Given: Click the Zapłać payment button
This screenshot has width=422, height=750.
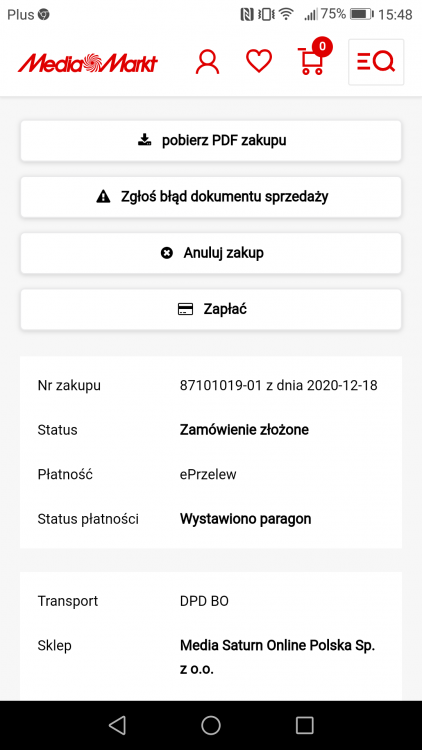Looking at the screenshot, I should pos(211,309).
